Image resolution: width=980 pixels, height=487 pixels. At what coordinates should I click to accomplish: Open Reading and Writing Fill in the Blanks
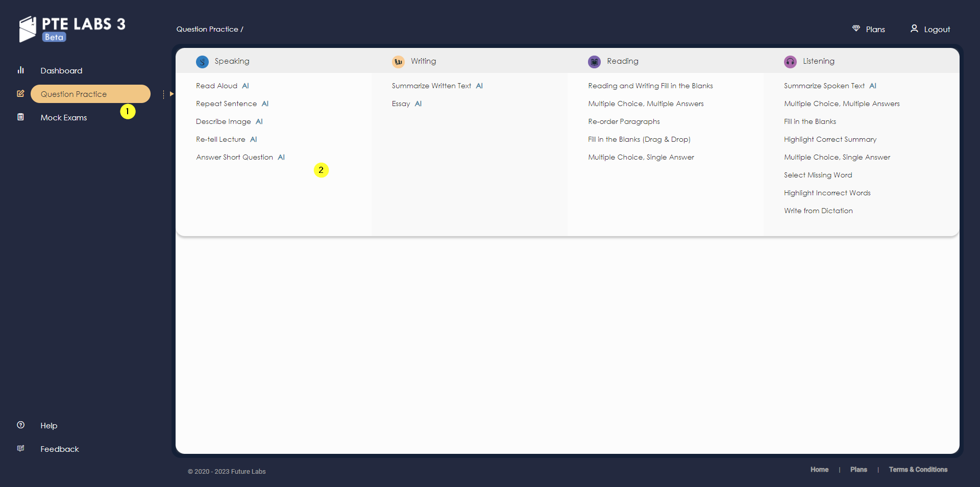[x=650, y=86]
